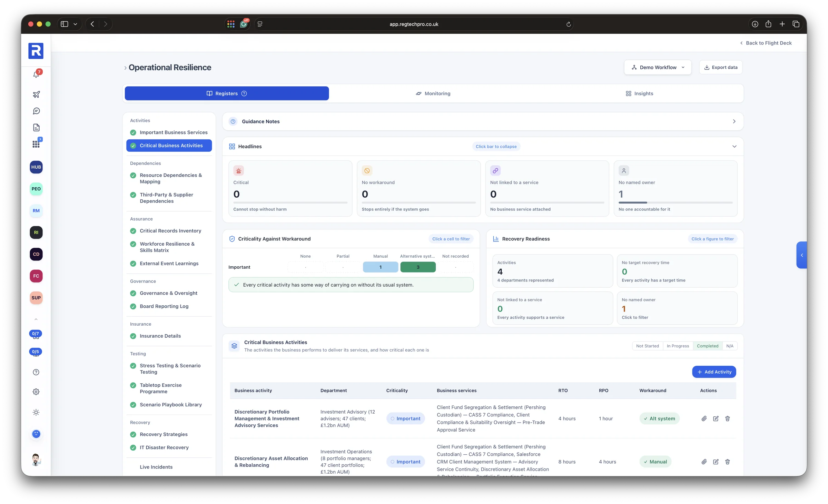Screen dimensions: 828x504
Task: Open the notifications bell in sidebar
Action: [36, 74]
